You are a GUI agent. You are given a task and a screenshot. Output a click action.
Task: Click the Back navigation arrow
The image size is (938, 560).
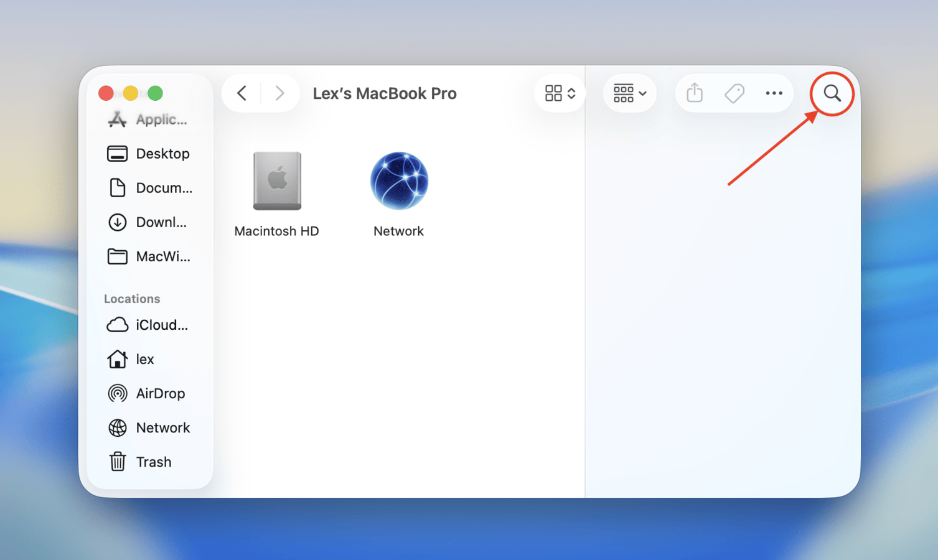click(242, 93)
